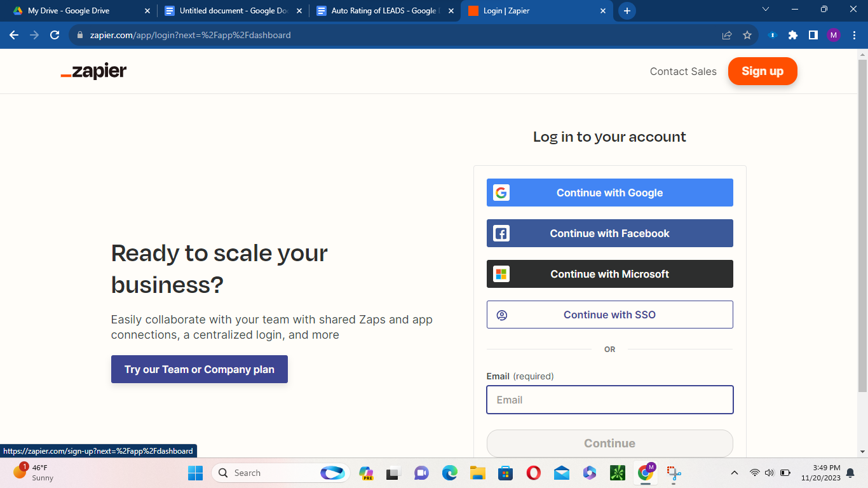The height and width of the screenshot is (488, 868).
Task: Click the Google logo icon
Action: [x=501, y=193]
